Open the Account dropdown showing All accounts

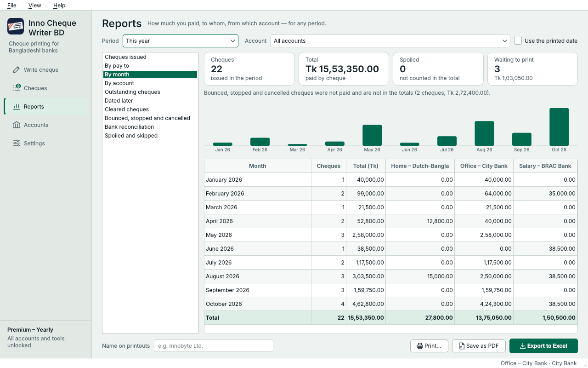tap(390, 41)
